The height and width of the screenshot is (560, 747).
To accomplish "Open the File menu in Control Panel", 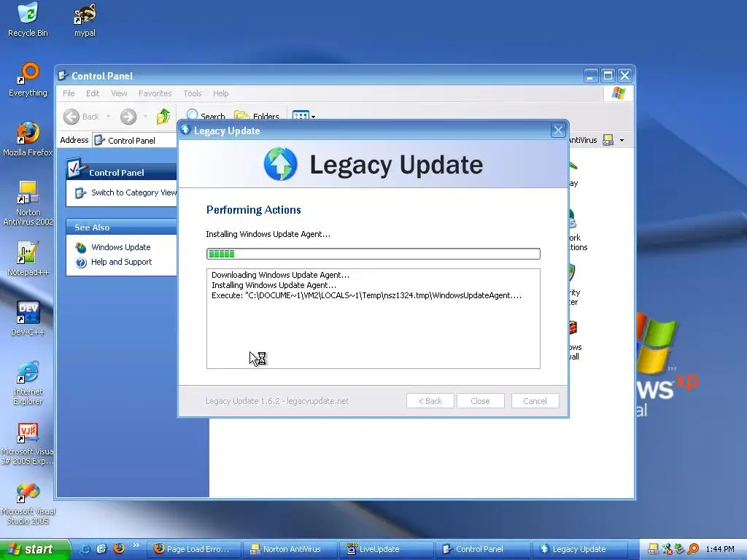I will point(69,93).
